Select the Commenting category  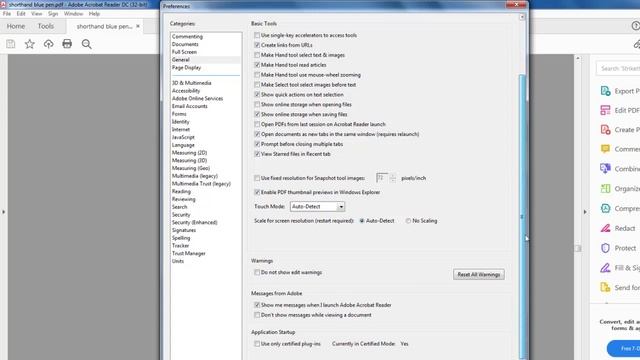(x=187, y=37)
